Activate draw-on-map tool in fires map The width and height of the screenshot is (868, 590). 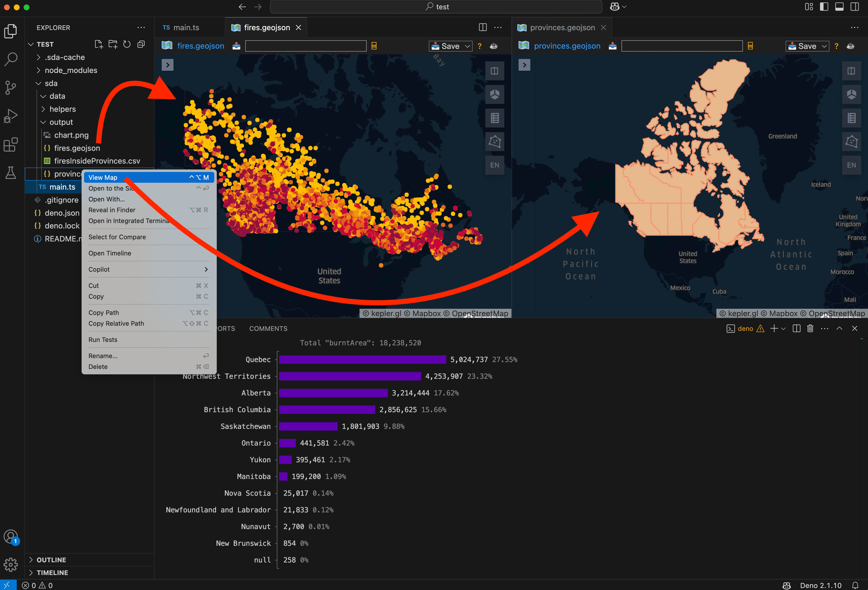(494, 141)
